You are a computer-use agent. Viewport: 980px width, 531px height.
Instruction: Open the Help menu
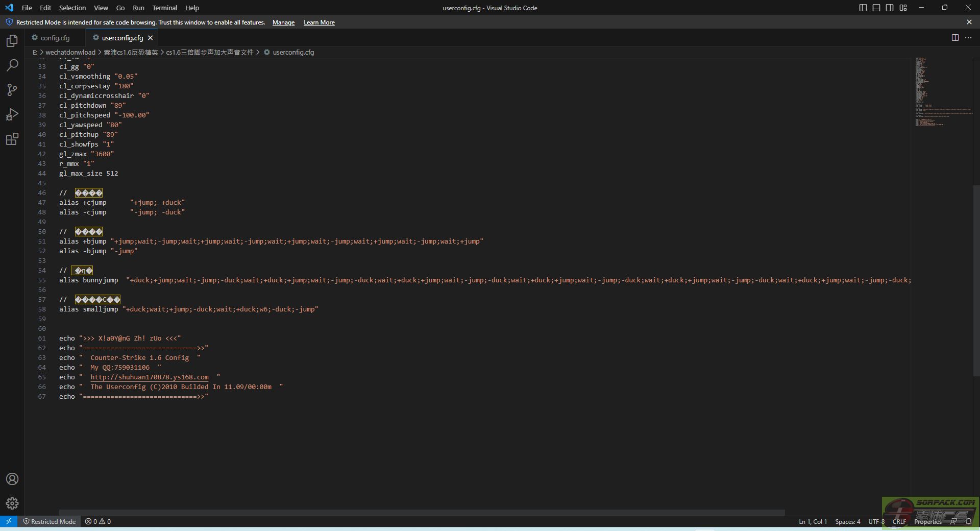point(192,8)
